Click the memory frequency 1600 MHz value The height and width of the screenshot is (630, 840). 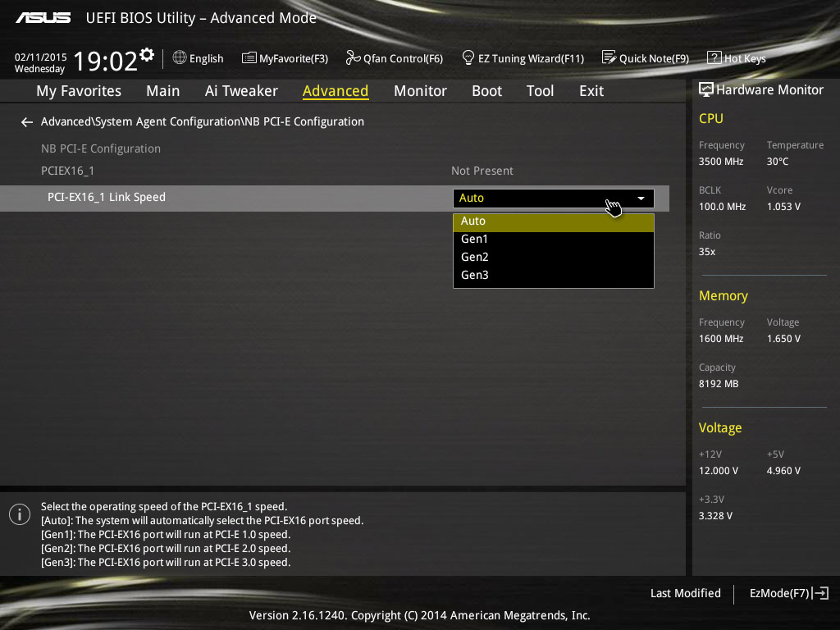(x=720, y=339)
